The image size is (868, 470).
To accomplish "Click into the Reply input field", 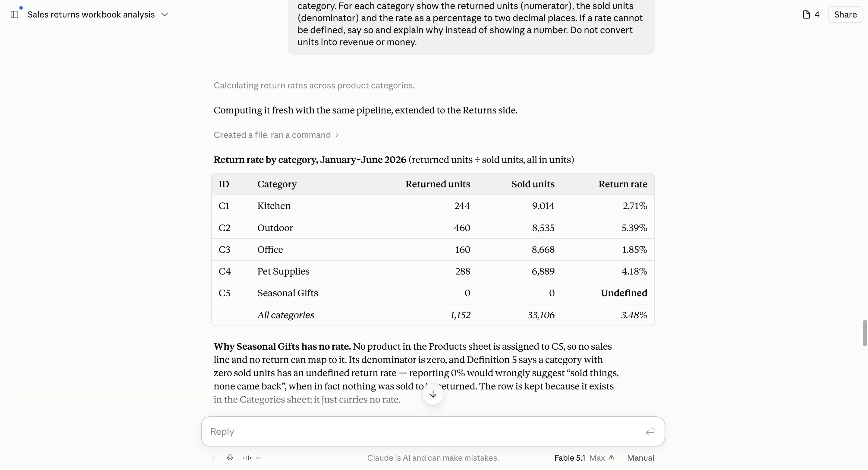I will coord(425,431).
